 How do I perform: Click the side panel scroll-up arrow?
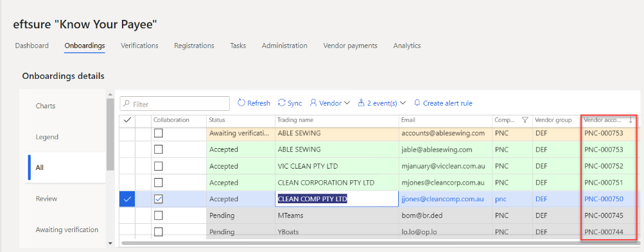(110, 95)
